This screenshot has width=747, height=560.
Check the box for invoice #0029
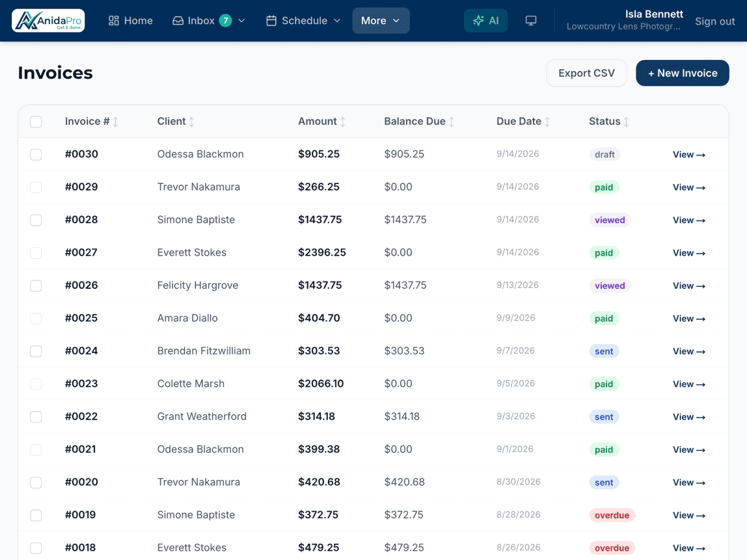point(36,187)
